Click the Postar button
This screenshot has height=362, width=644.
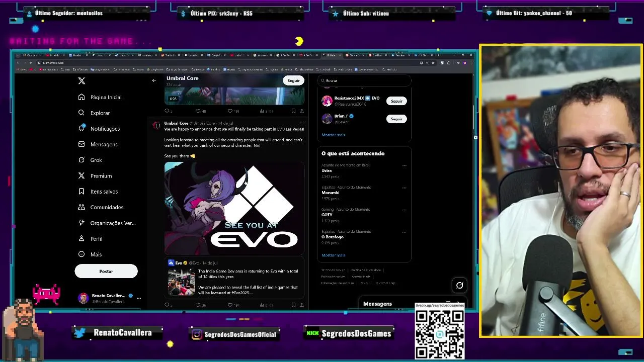point(106,271)
